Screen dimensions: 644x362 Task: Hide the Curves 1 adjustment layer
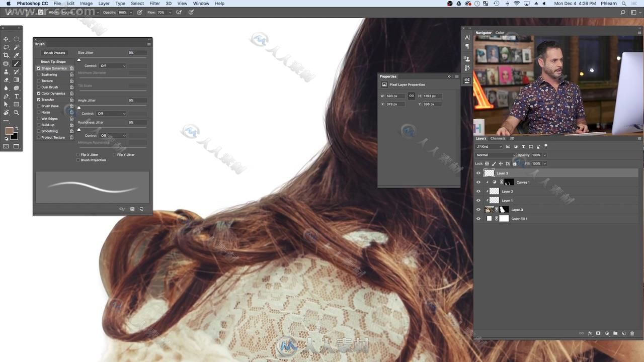pyautogui.click(x=478, y=182)
